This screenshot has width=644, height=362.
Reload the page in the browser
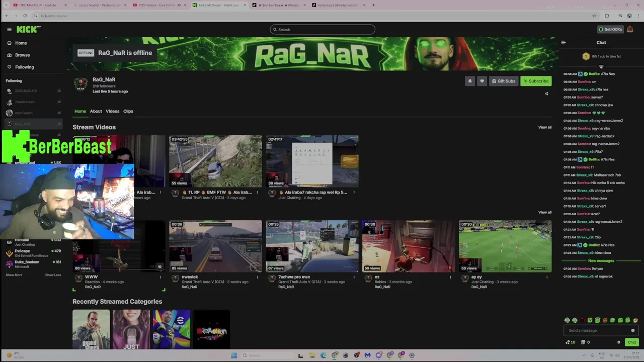(25, 16)
